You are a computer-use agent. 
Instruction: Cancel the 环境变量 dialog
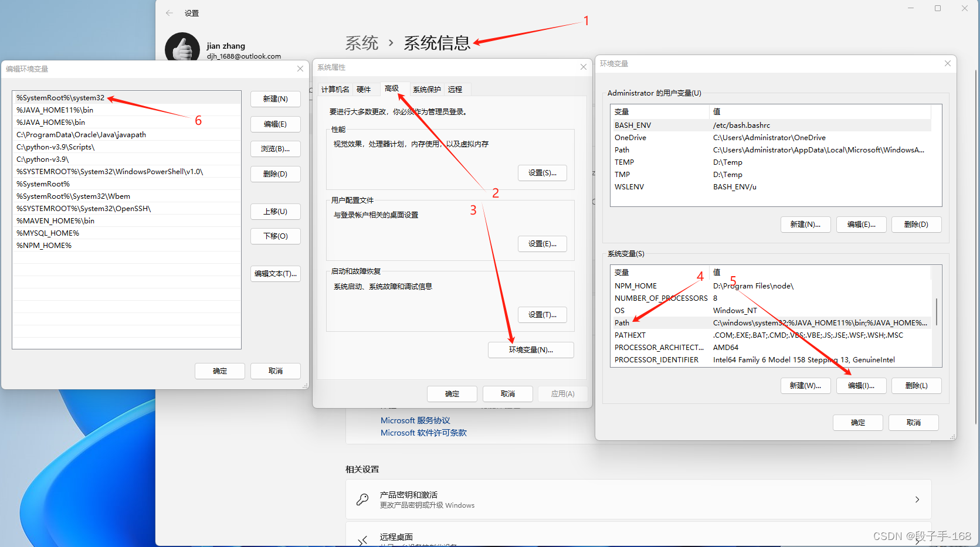(x=914, y=423)
